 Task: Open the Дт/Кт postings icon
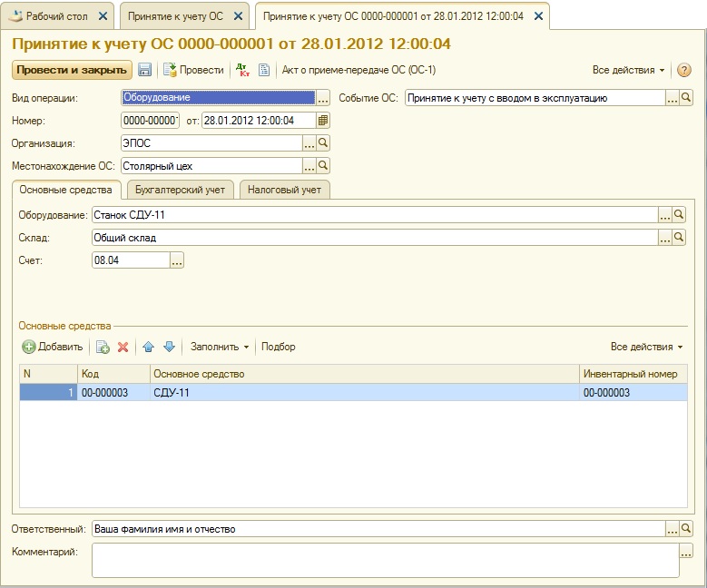(241, 70)
